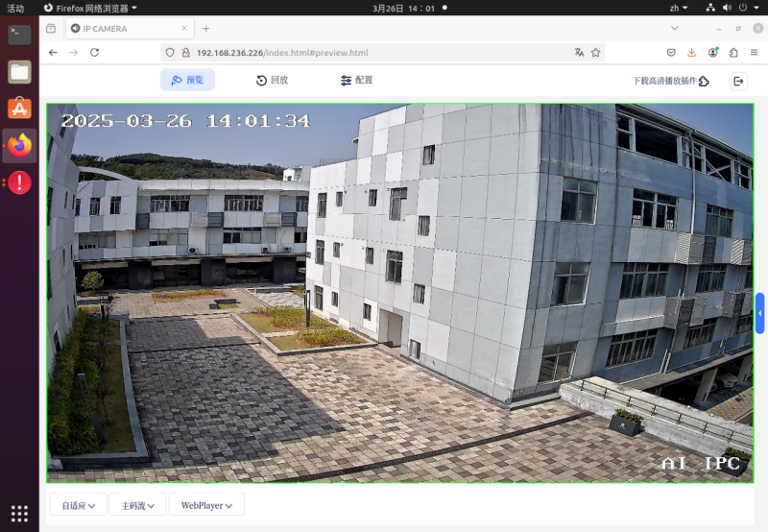This screenshot has width=768, height=532.
Task: Bookmark this page with star icon
Action: click(595, 53)
